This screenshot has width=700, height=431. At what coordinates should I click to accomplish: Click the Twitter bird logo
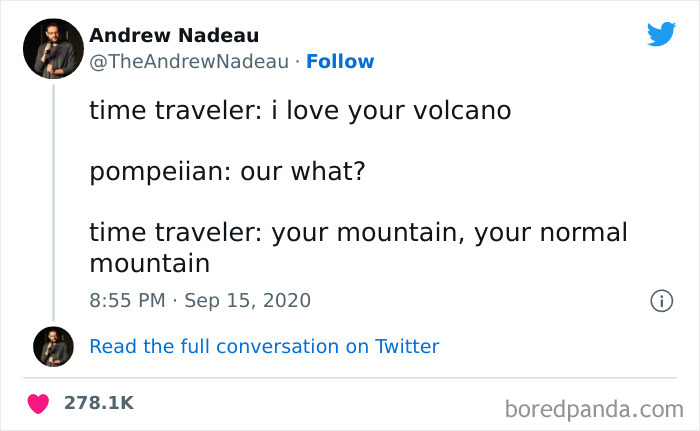[661, 34]
